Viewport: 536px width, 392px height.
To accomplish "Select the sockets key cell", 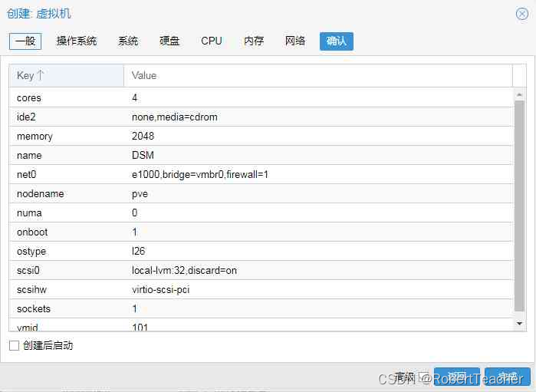I will point(66,308).
